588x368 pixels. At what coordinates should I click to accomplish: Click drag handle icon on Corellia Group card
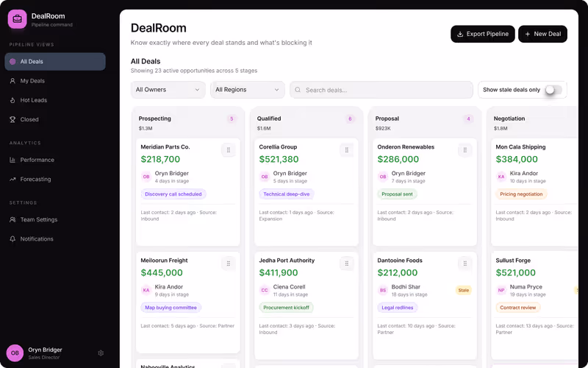pyautogui.click(x=347, y=150)
